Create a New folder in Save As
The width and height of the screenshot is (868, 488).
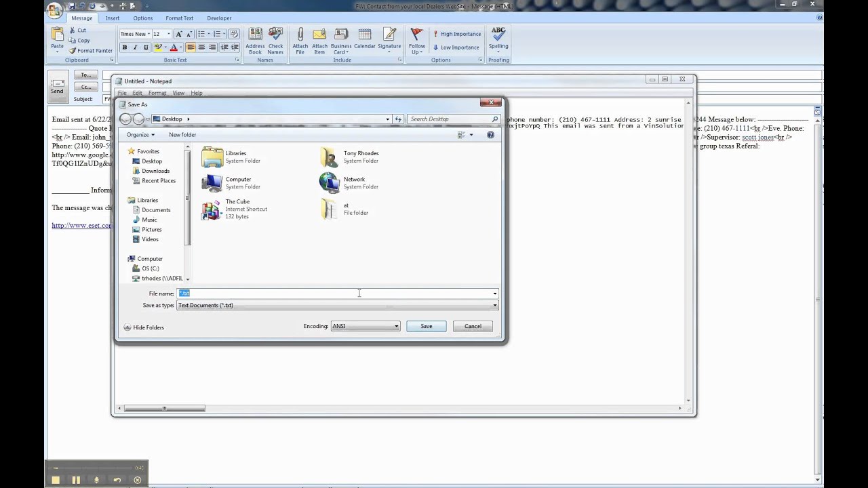pyautogui.click(x=182, y=135)
